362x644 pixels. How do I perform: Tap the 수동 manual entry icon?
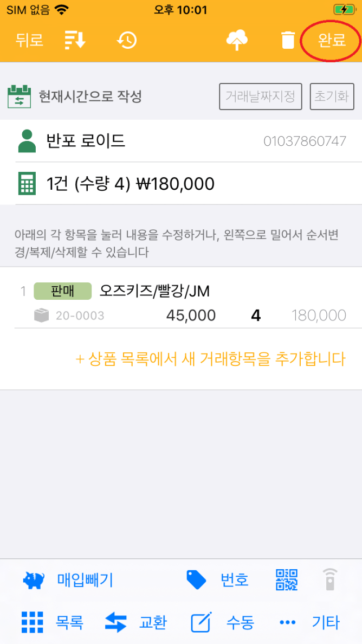pos(202,622)
